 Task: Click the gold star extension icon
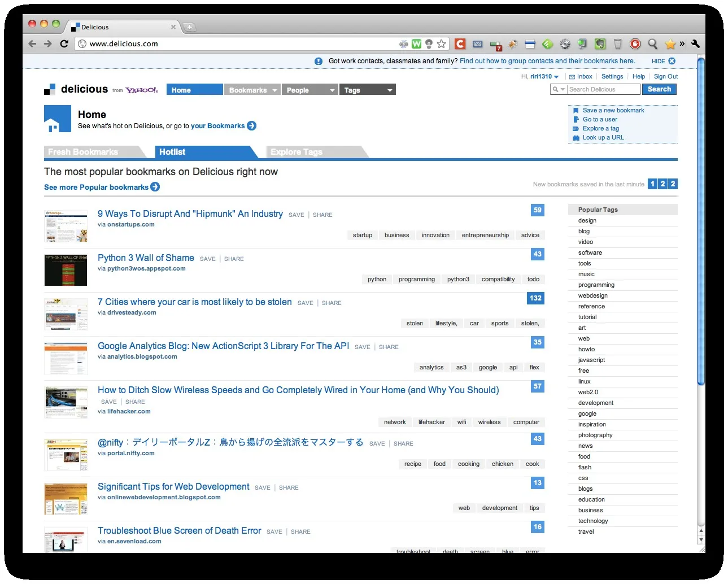click(670, 43)
